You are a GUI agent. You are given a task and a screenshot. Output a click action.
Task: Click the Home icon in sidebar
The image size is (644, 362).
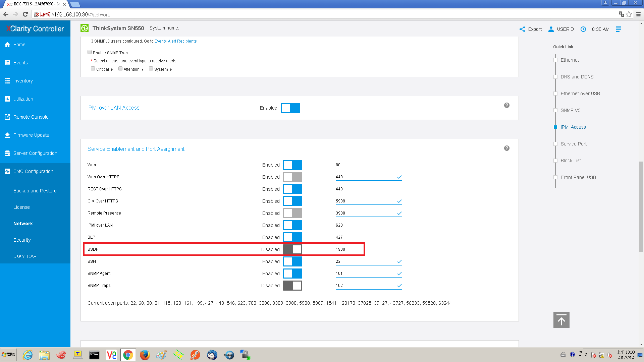coord(7,45)
